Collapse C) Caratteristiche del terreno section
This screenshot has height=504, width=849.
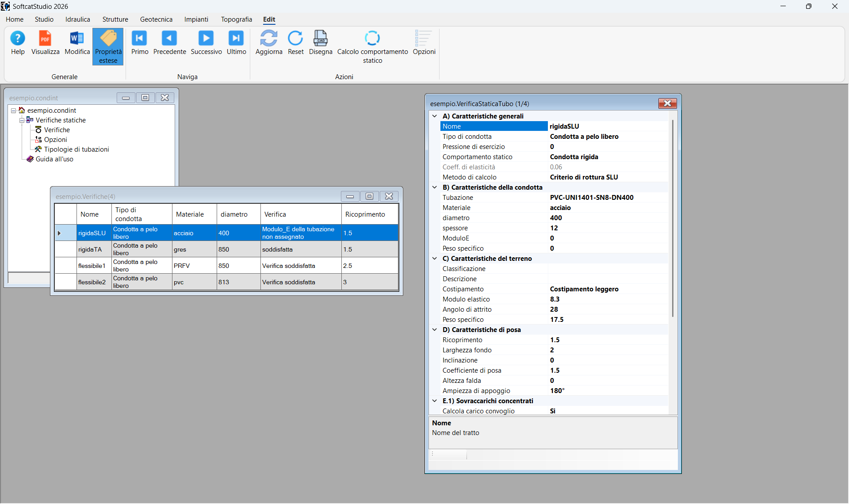pyautogui.click(x=435, y=259)
